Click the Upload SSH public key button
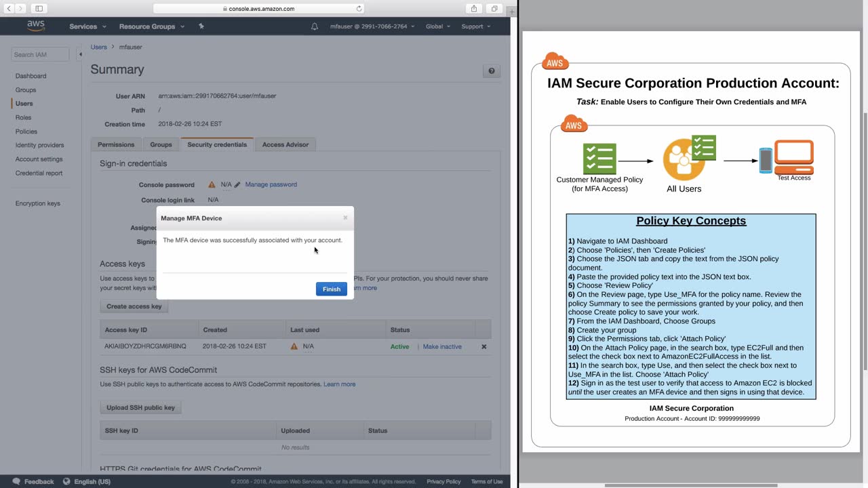This screenshot has height=488, width=868. [x=140, y=407]
